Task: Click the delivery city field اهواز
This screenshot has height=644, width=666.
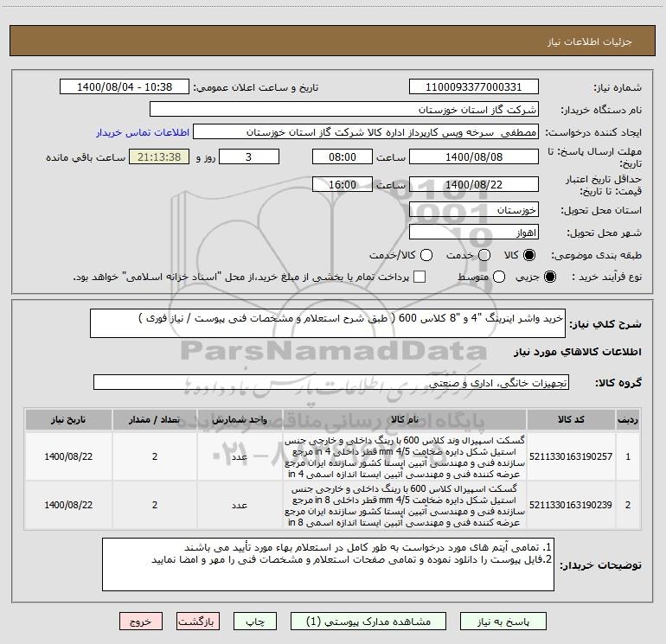Action: (474, 233)
